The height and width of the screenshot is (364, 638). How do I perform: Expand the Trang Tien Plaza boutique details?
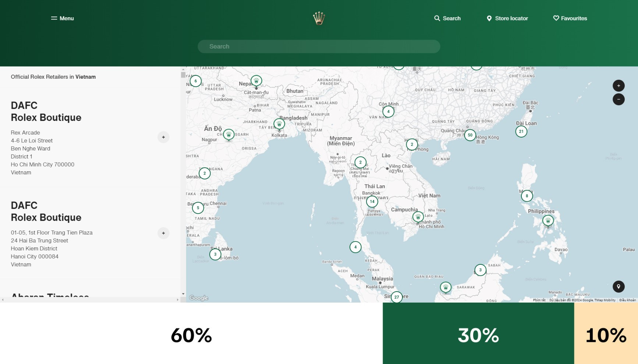point(163,233)
